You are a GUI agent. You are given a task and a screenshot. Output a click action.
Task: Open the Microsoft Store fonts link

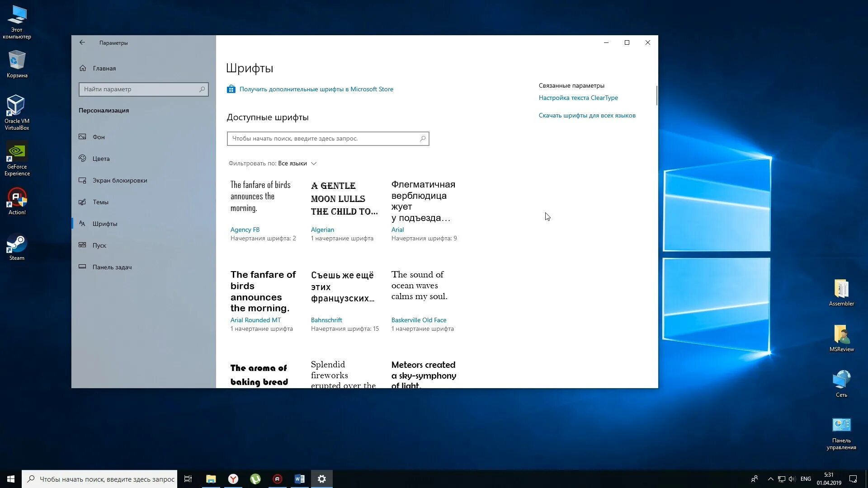coord(316,89)
